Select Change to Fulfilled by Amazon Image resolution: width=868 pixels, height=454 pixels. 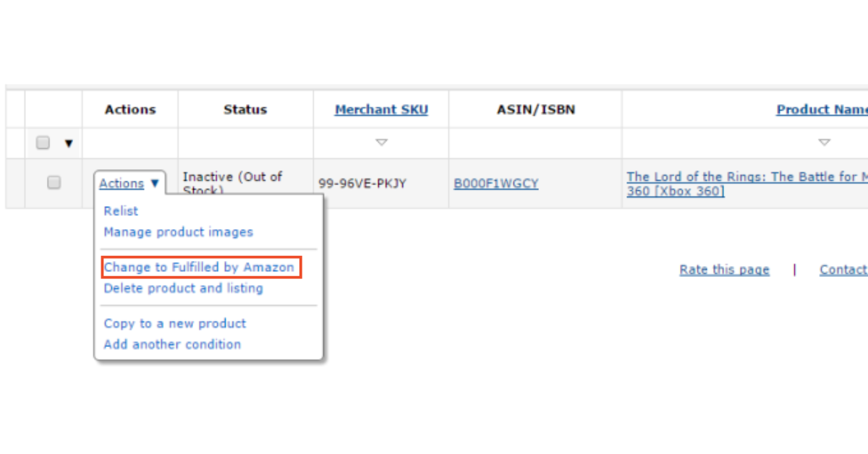[x=199, y=267]
